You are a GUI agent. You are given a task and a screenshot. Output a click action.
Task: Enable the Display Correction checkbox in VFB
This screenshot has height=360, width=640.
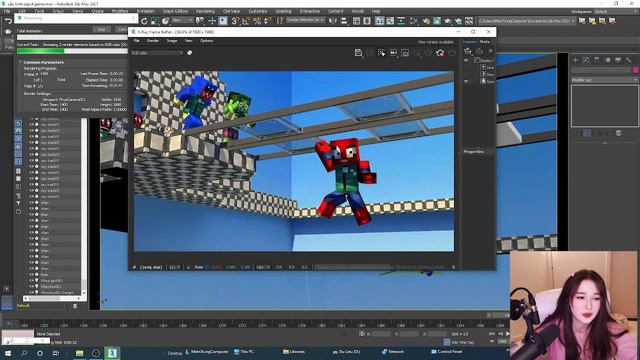(x=477, y=60)
